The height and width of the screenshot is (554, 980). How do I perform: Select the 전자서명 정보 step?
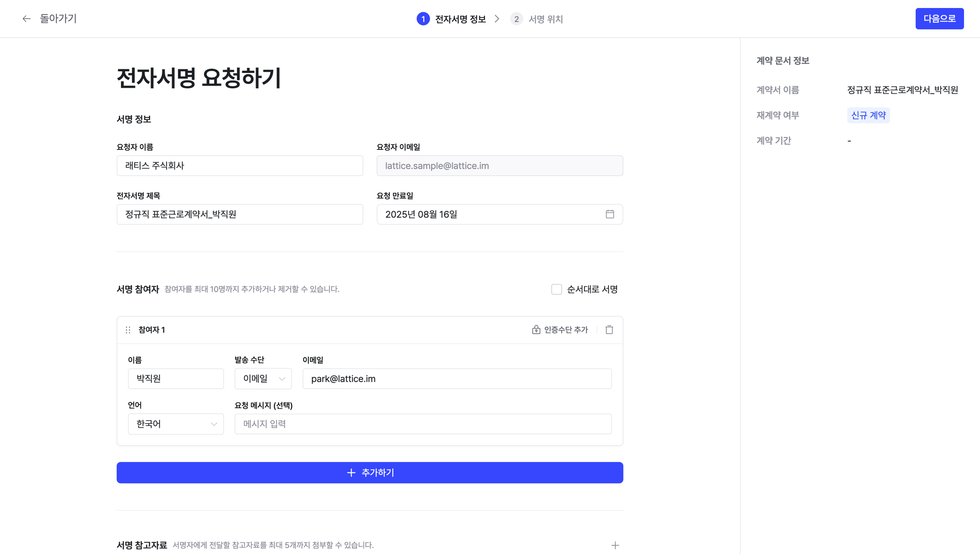[460, 19]
